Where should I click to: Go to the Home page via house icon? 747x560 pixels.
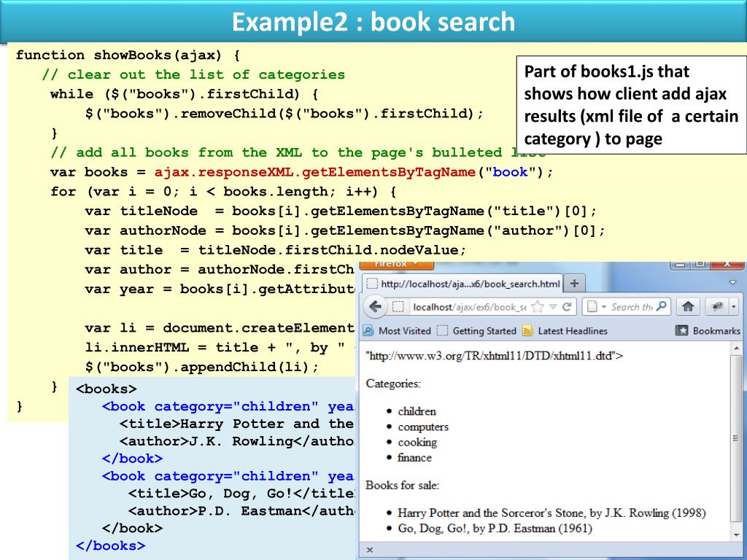688,307
